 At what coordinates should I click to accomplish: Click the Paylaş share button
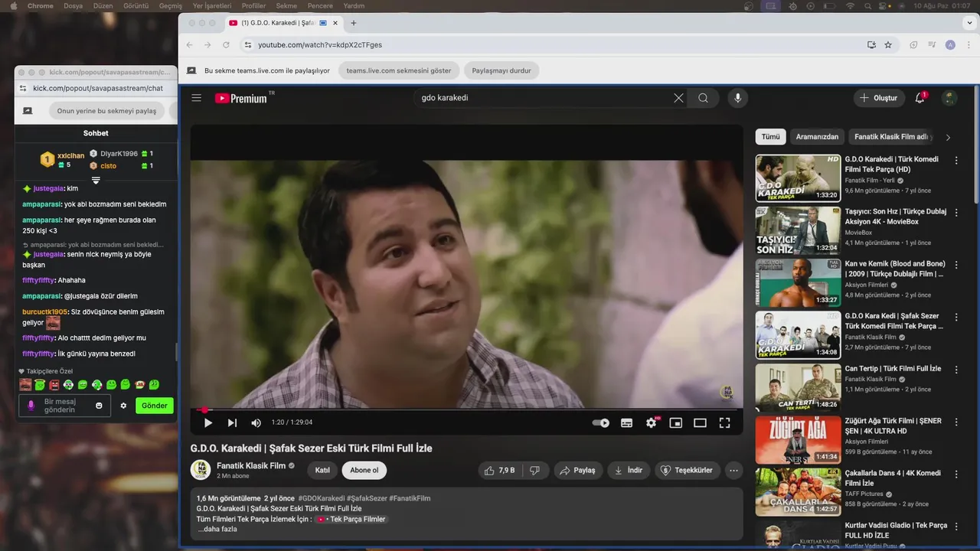pos(578,470)
